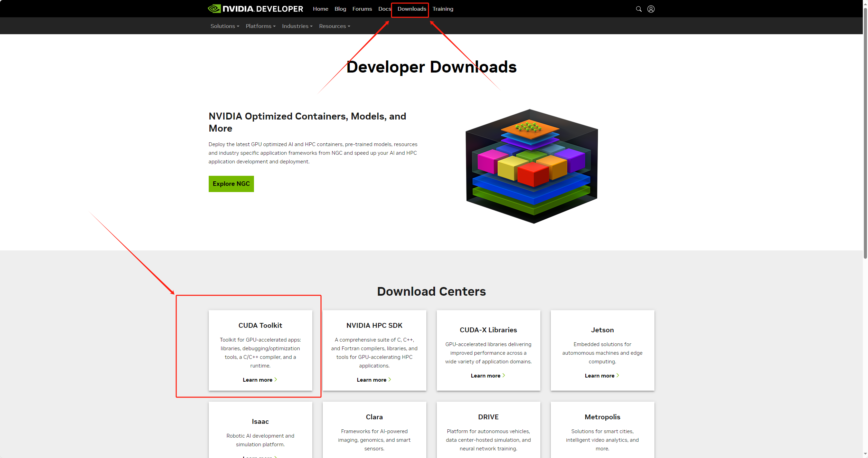
Task: Open the Training nav item
Action: pos(443,9)
